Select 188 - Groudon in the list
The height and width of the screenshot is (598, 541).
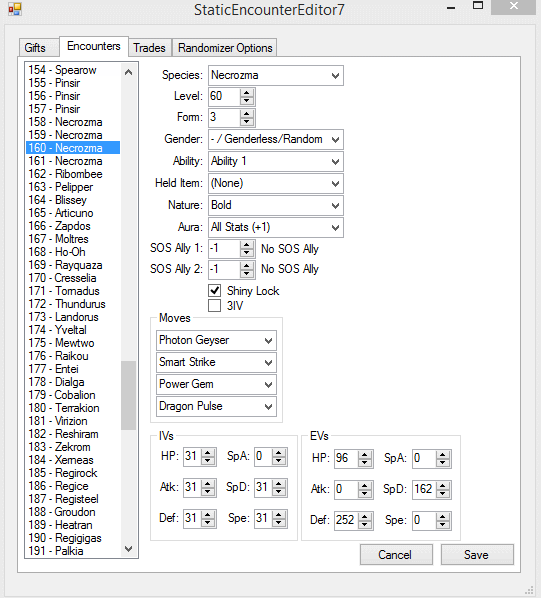[73, 512]
